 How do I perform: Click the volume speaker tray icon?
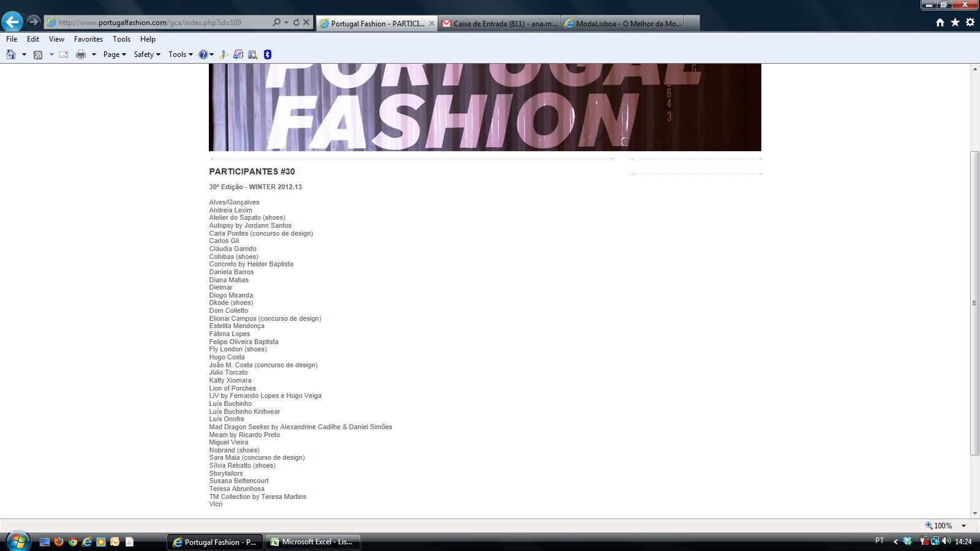(x=947, y=541)
